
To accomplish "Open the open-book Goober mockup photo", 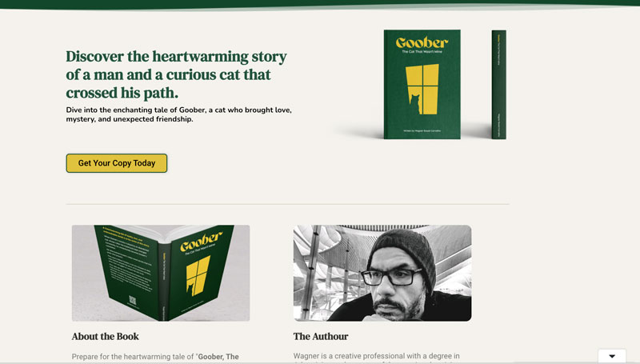I will [x=161, y=273].
